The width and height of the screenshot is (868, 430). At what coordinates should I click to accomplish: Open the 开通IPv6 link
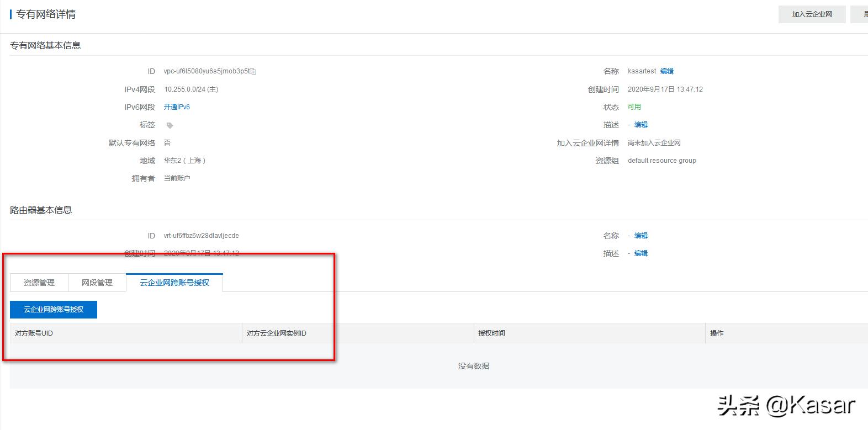[177, 107]
